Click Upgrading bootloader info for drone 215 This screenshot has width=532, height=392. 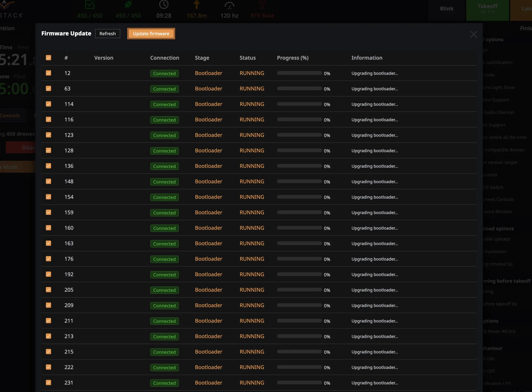[x=375, y=352]
